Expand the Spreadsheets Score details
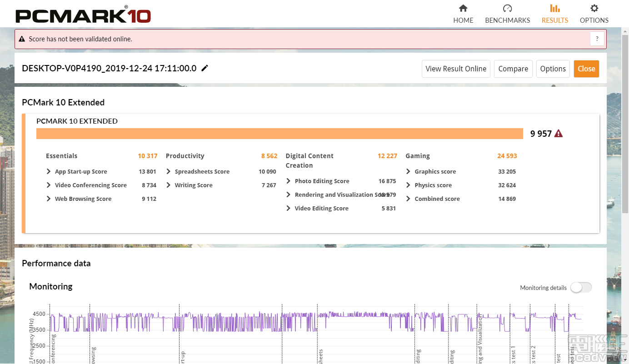629x364 pixels. click(x=169, y=172)
